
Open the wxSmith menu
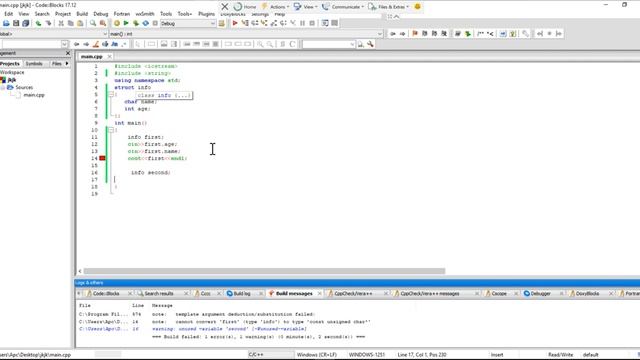coord(144,14)
